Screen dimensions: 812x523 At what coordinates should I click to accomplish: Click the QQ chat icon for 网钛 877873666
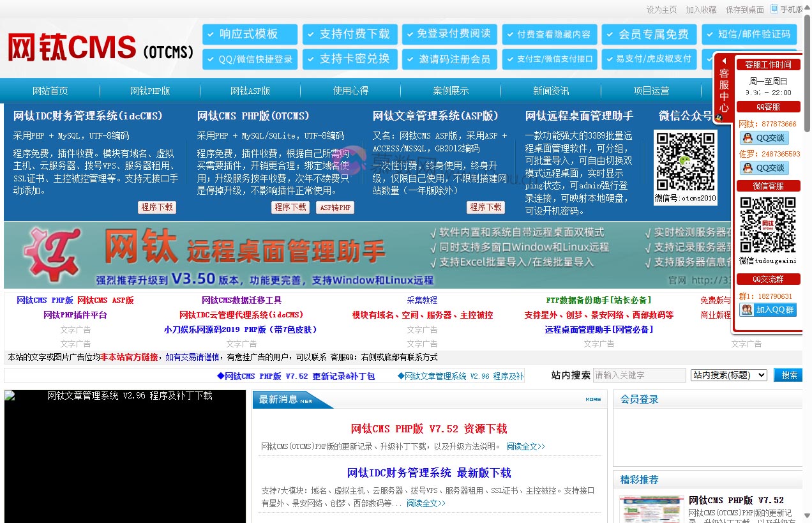[x=763, y=137]
